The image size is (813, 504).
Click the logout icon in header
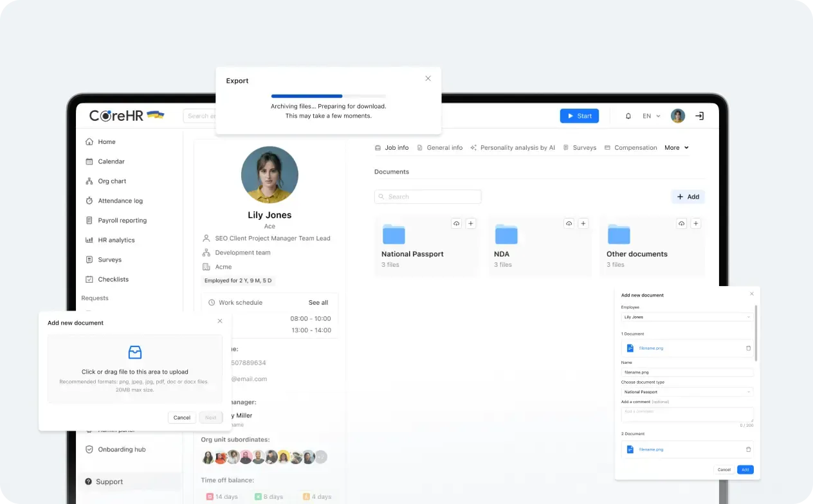(700, 116)
